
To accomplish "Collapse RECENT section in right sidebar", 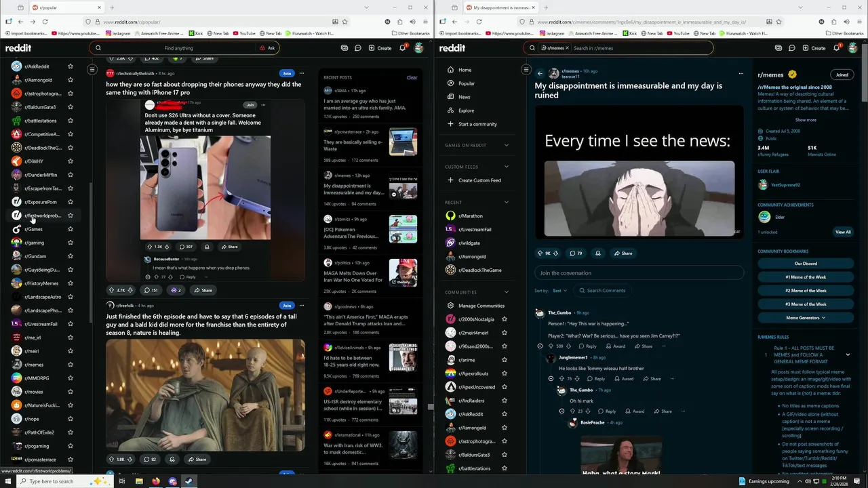I will coord(506,202).
